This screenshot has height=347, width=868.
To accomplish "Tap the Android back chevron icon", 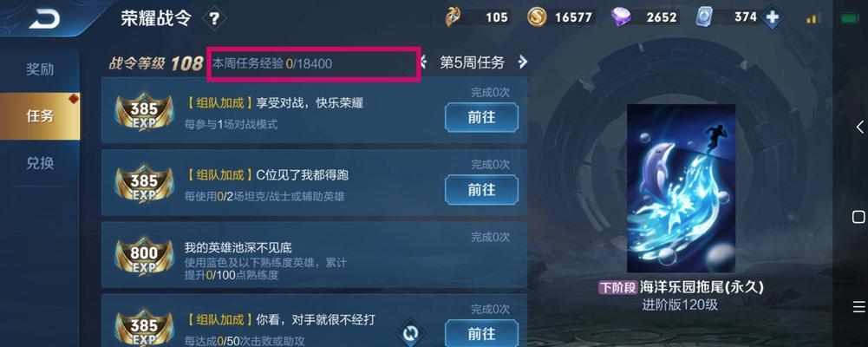I will click(x=858, y=127).
